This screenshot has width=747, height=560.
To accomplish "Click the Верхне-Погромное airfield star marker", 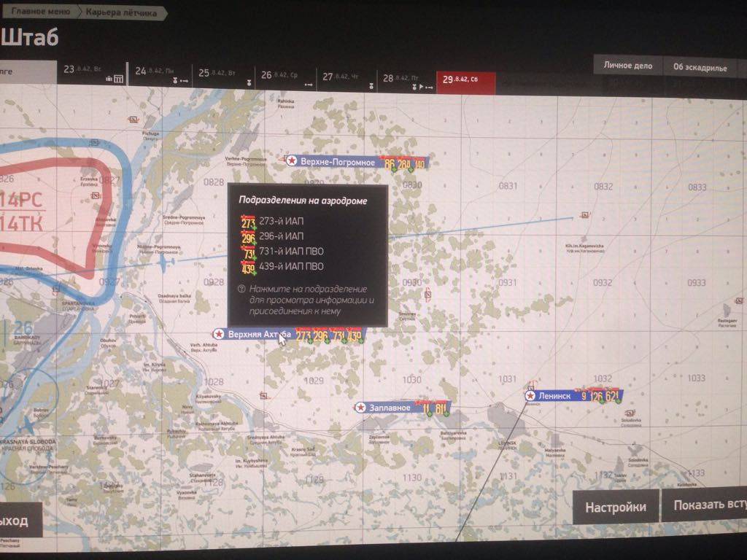I will [292, 161].
